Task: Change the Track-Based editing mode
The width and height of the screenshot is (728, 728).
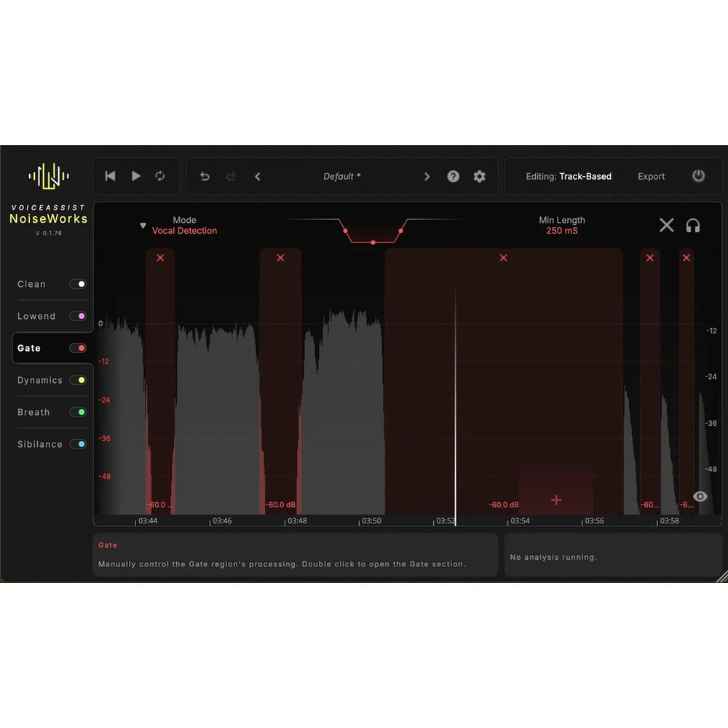Action: pyautogui.click(x=585, y=176)
